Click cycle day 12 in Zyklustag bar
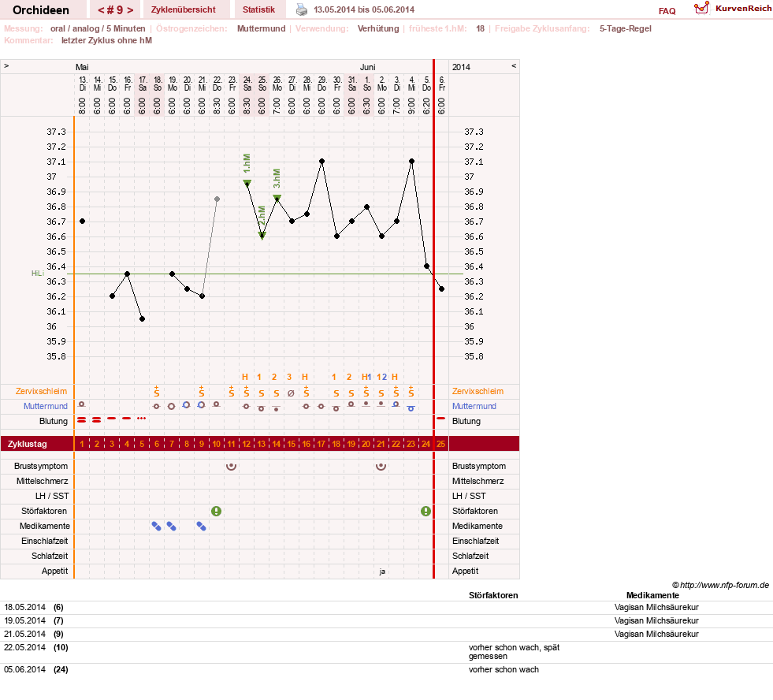773x700 pixels. 246,444
